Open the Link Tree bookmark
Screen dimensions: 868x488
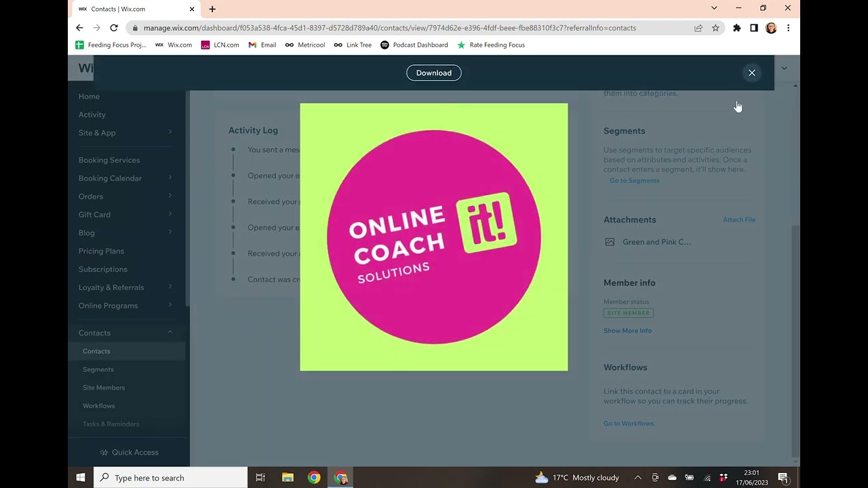click(353, 45)
